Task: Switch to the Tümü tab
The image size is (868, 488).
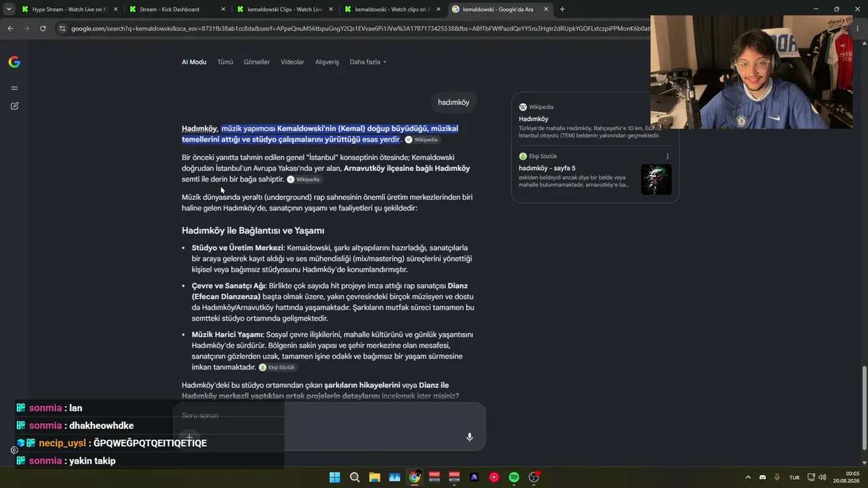Action: [x=225, y=62]
